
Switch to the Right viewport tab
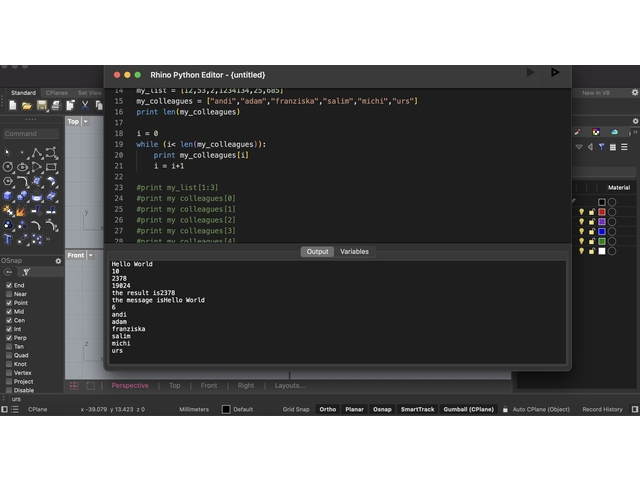click(x=246, y=386)
